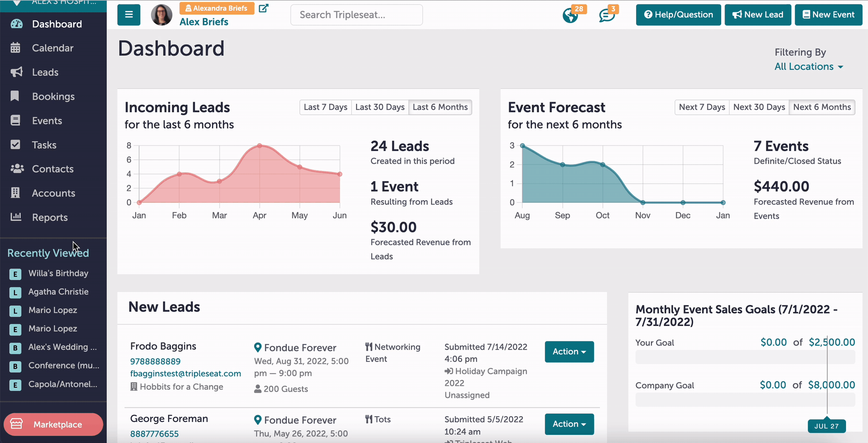868x443 pixels.
Task: Click the fork-knife icon by Networking Event
Action: click(369, 347)
